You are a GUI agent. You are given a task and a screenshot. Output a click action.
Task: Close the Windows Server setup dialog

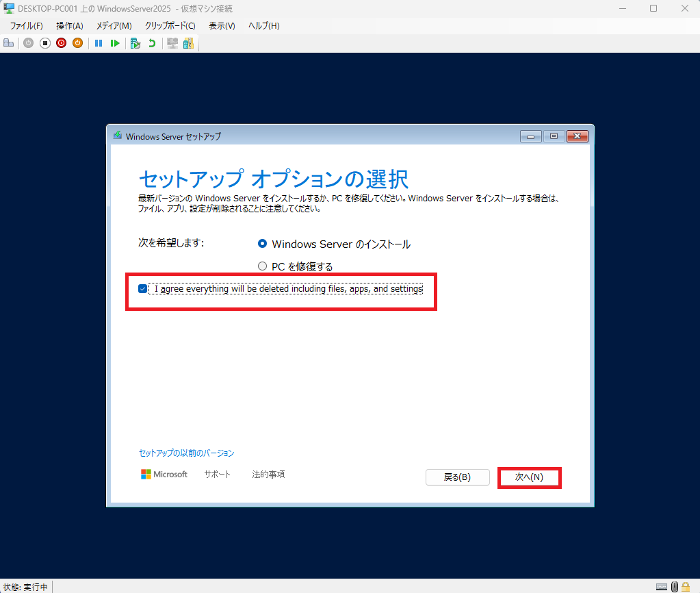click(x=578, y=136)
